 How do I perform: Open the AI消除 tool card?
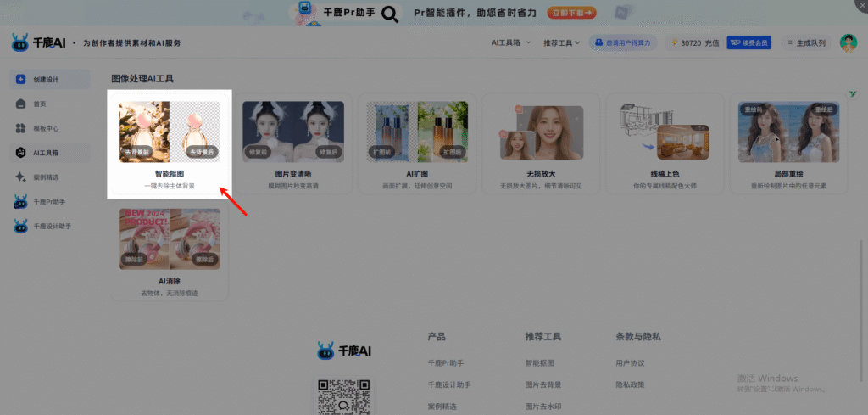click(x=170, y=251)
